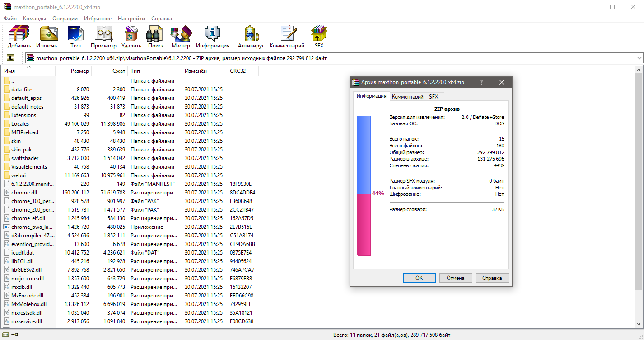Open the Настройки menu

[131, 19]
